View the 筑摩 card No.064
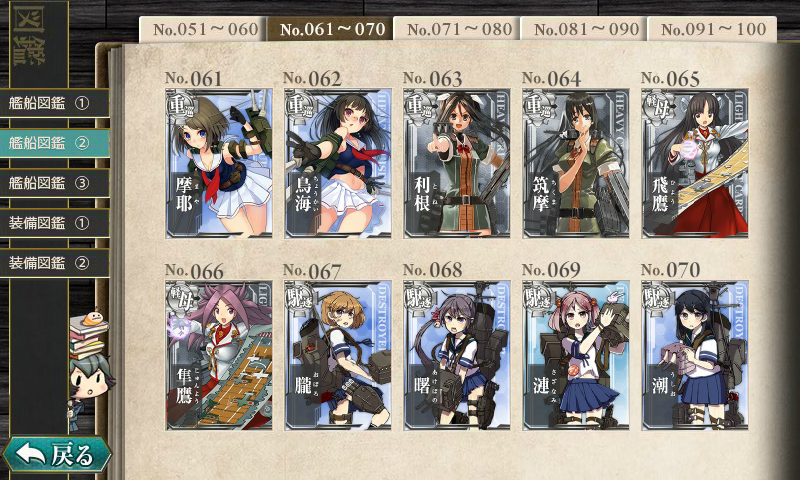 [576, 163]
